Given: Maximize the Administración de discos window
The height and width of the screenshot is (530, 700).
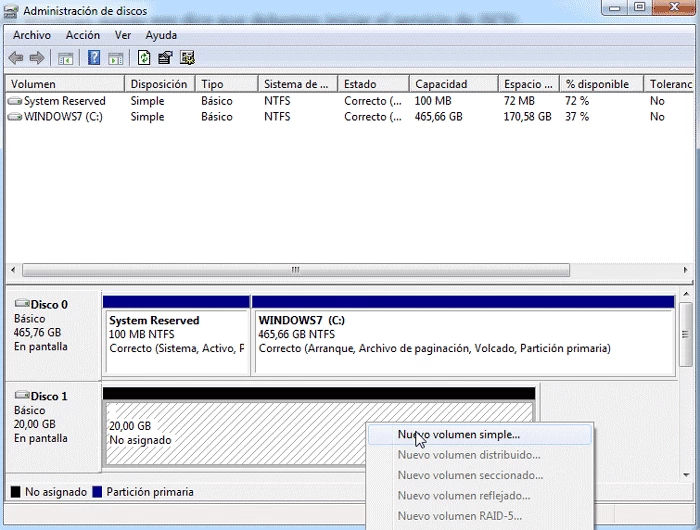Looking at the screenshot, I should point(640,7).
